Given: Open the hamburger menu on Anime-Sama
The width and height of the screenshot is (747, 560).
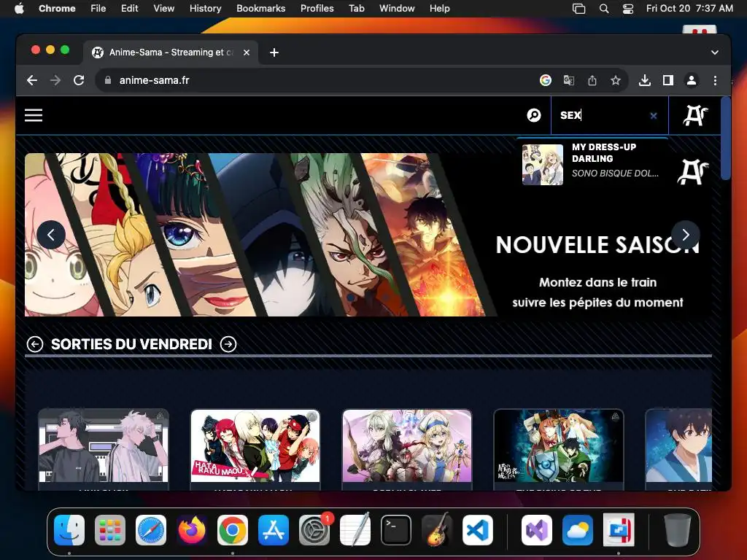Looking at the screenshot, I should 34,115.
